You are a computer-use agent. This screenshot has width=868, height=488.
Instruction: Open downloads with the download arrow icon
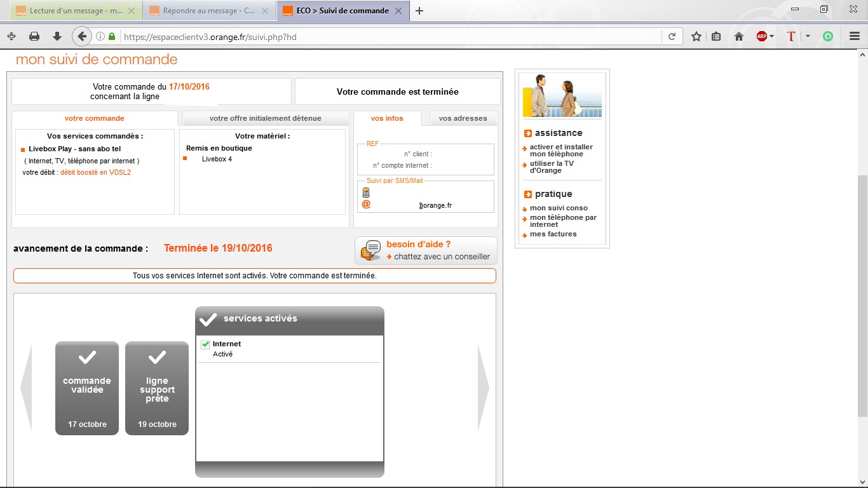coord(57,36)
